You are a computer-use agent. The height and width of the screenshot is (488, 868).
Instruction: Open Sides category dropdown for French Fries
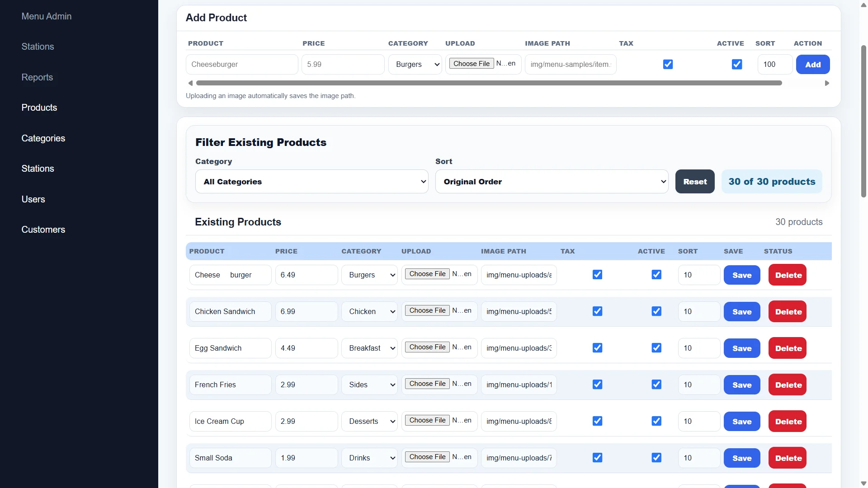(369, 385)
